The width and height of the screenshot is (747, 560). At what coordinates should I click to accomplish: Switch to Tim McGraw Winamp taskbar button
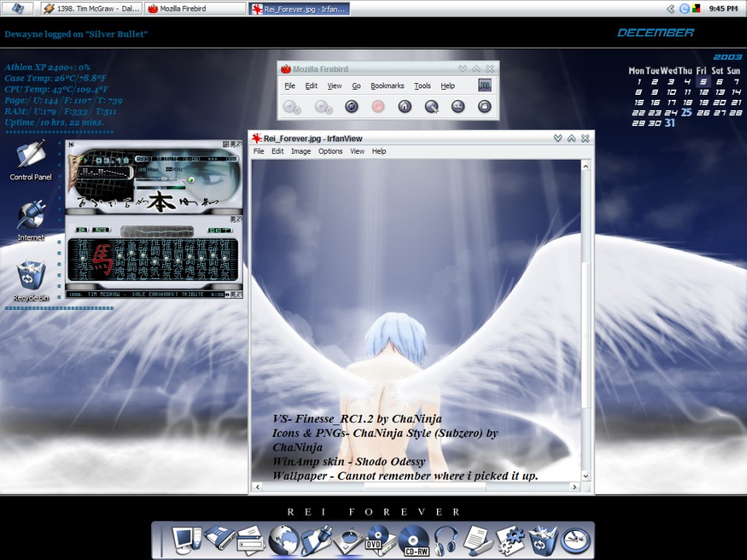(91, 9)
